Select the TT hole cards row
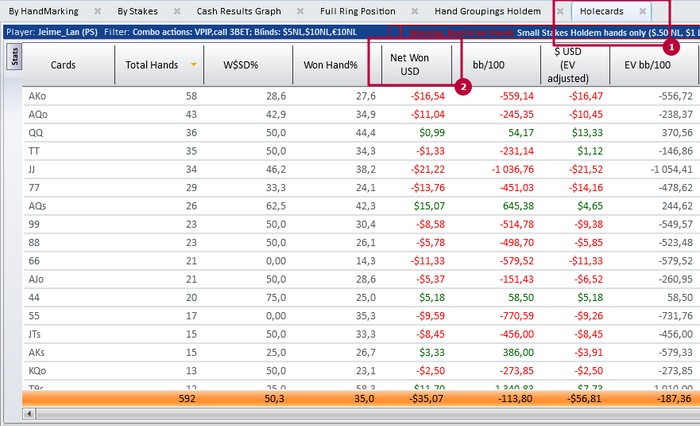This screenshot has height=426, width=700. click(361, 151)
